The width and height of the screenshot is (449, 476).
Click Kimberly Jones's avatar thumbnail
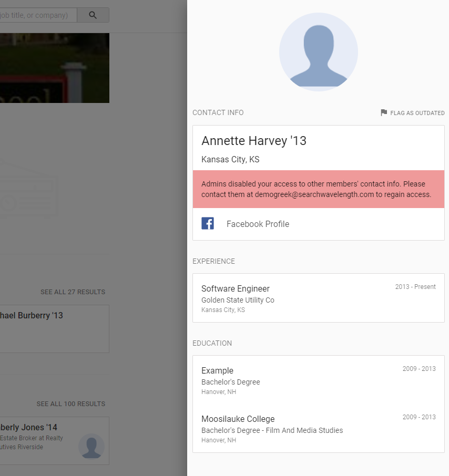point(91,446)
